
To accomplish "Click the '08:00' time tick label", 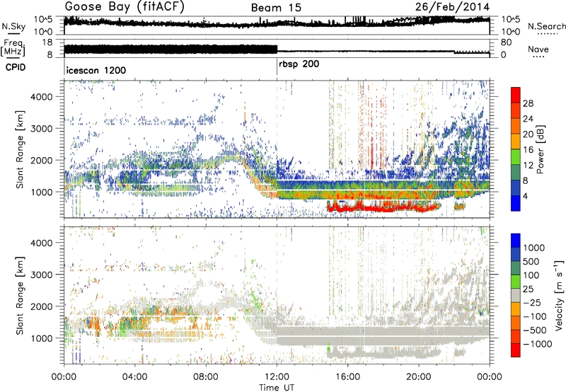I will pos(206,377).
